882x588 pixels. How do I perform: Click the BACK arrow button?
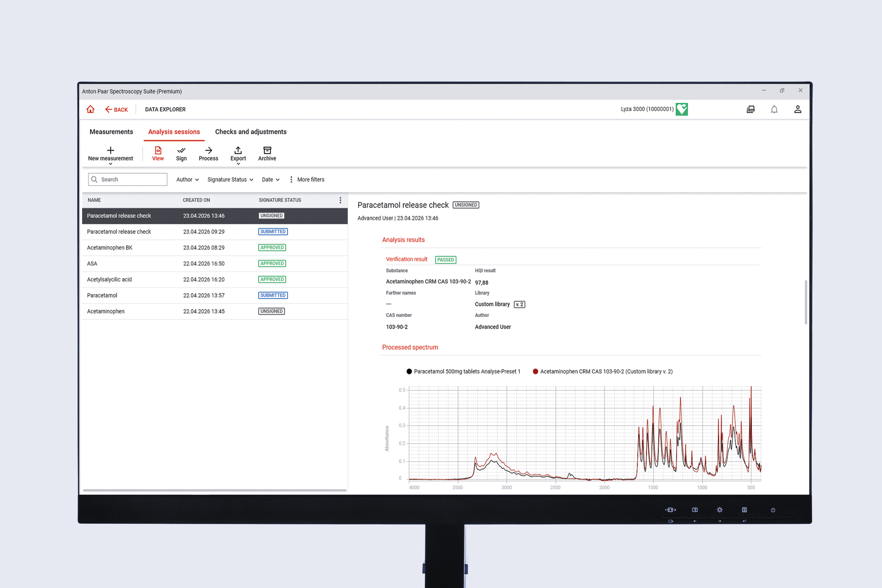[116, 110]
